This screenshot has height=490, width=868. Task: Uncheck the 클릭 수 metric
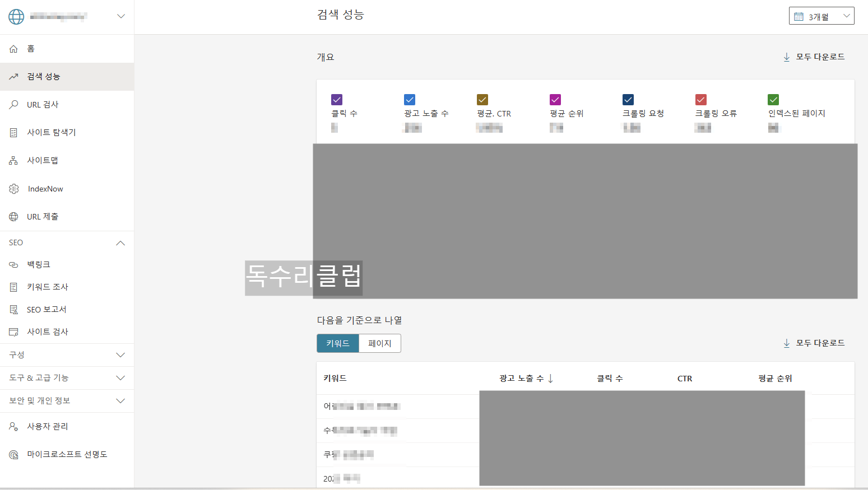(x=336, y=99)
